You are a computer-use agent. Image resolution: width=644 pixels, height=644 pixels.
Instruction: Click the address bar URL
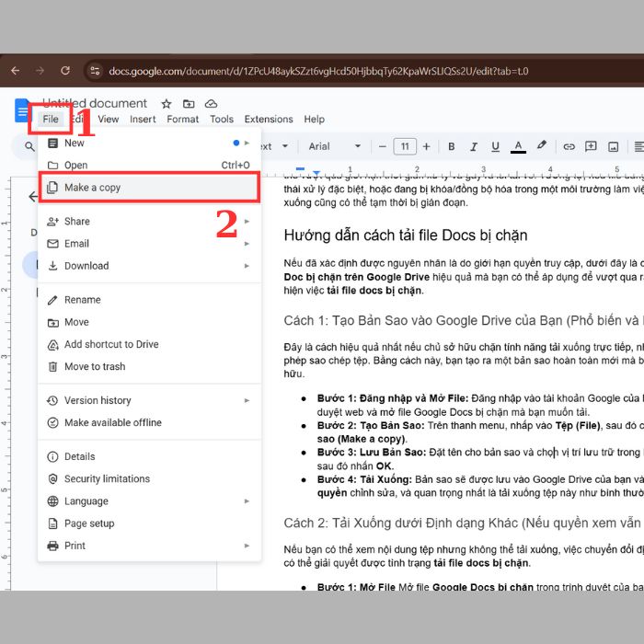coord(318,71)
